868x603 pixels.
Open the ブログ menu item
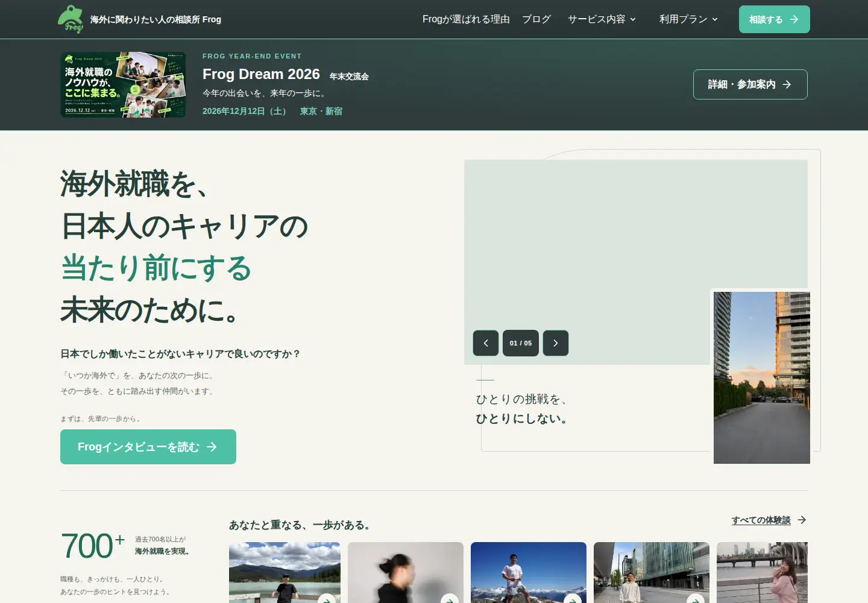coord(536,19)
